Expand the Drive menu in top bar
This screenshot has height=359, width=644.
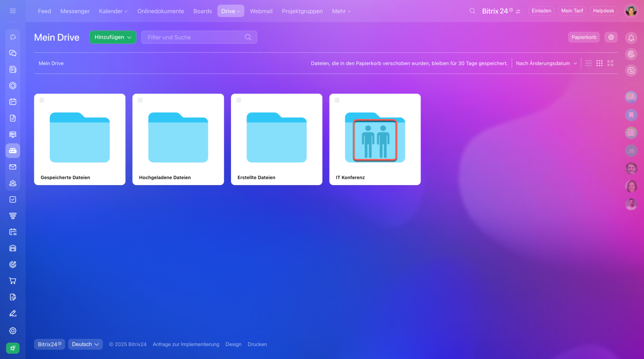pyautogui.click(x=231, y=11)
